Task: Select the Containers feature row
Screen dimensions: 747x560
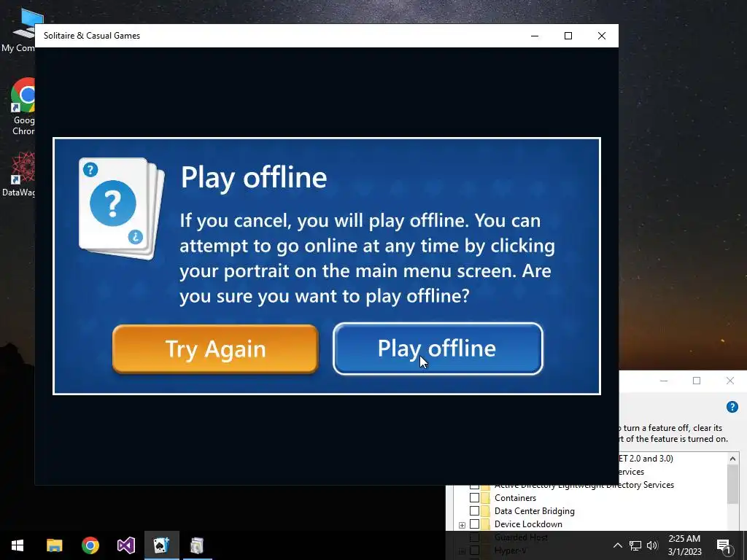Action: click(x=515, y=497)
